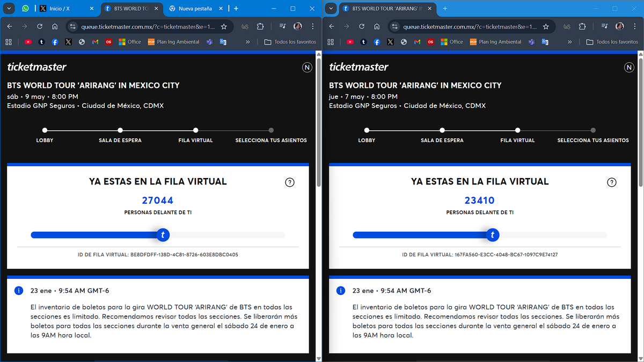
Task: Open home page in right window
Action: [377, 26]
